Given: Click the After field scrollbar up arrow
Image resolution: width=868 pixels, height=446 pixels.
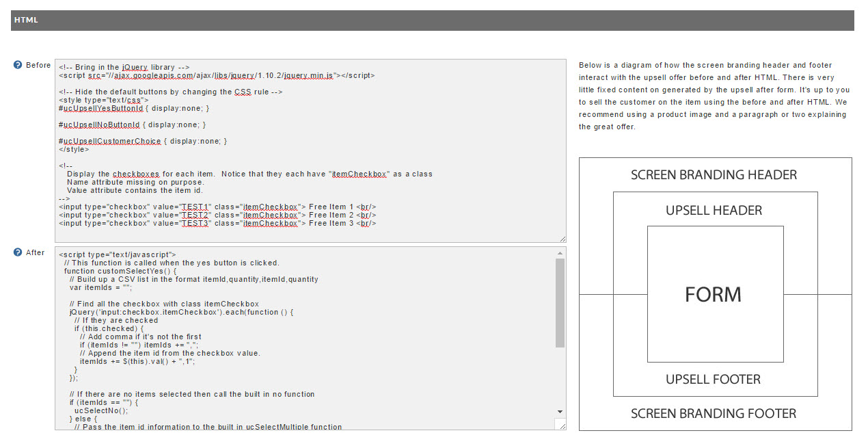Looking at the screenshot, I should 560,252.
